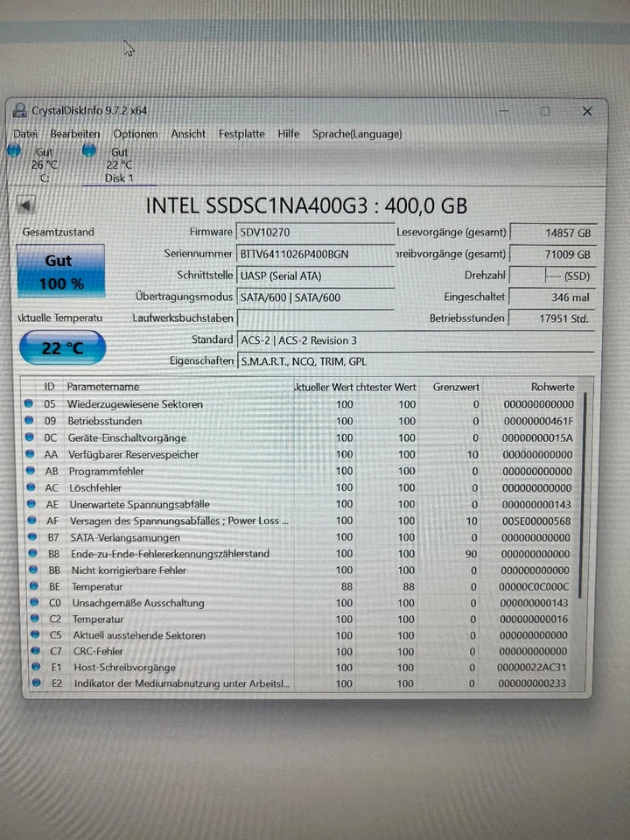Click the status dot for row B8

click(x=33, y=553)
